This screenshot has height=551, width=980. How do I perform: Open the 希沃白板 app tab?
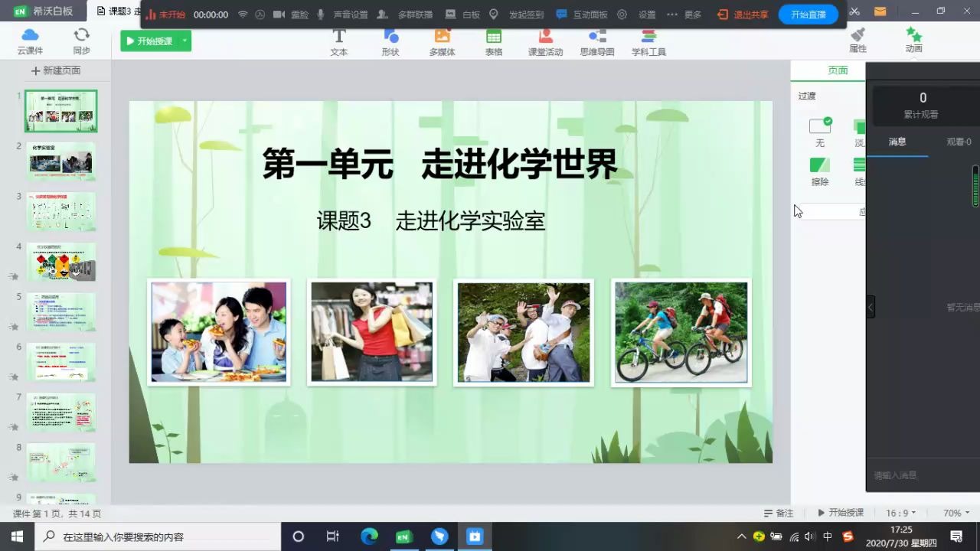[44, 11]
